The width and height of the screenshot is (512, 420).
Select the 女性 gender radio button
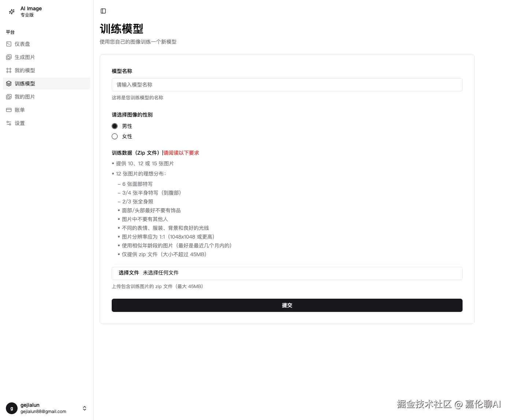[115, 136]
